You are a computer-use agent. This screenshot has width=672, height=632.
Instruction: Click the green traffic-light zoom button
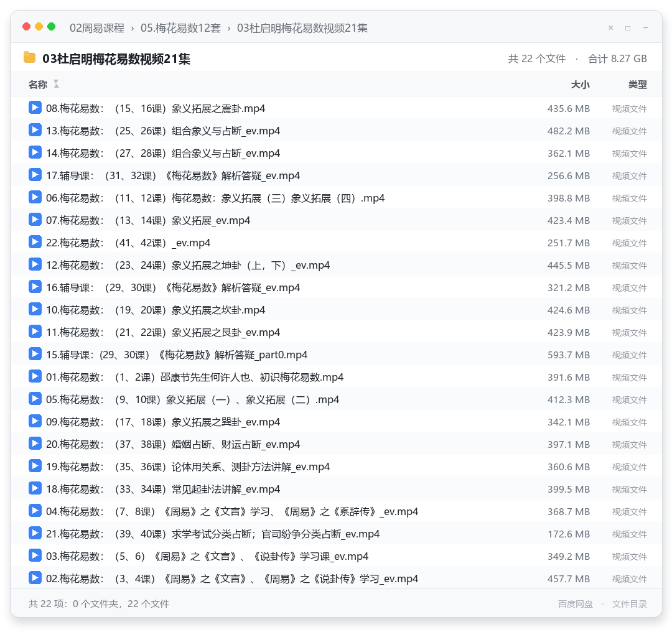[52, 27]
